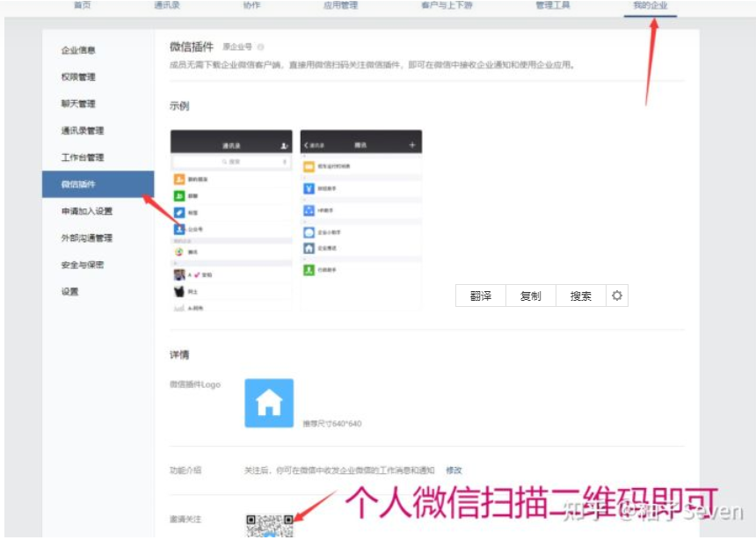The image size is (756, 540).
Task: Click the 搜索 button in floating toolbar
Action: [x=581, y=296]
